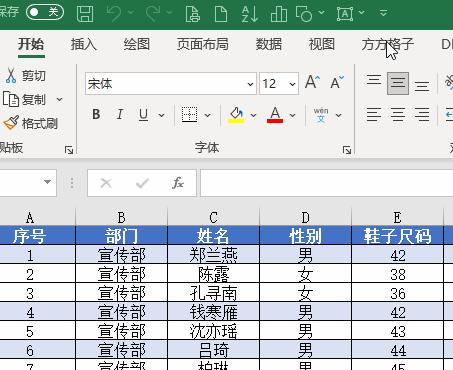Viewport: 453px width, 370px height.
Task: Toggle the AutoSave switch
Action: pyautogui.click(x=45, y=12)
